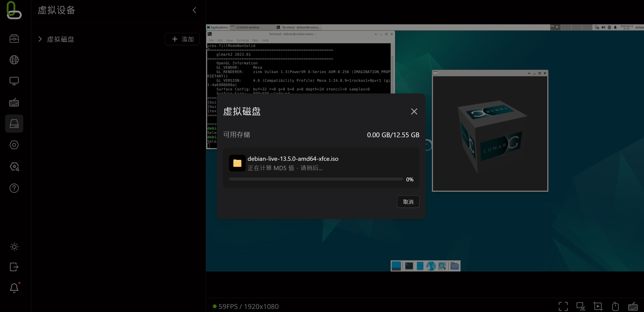The height and width of the screenshot is (312, 644).
Task: Click the screenshot scissors icon in bottom bar
Action: point(581,306)
